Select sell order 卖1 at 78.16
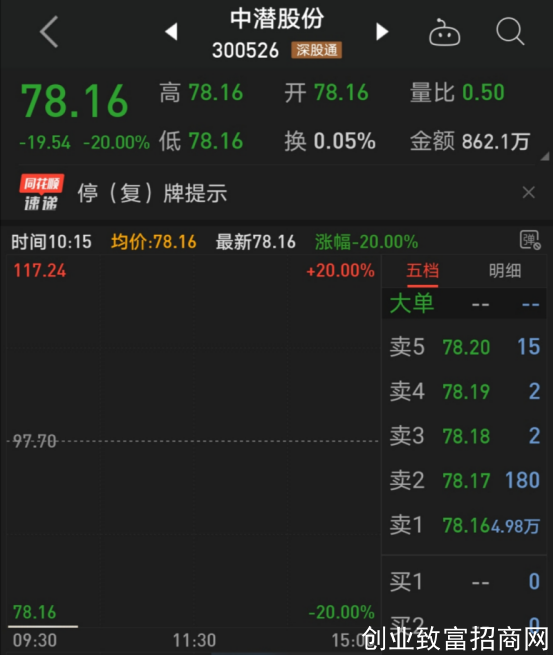The width and height of the screenshot is (553, 656). point(464,525)
